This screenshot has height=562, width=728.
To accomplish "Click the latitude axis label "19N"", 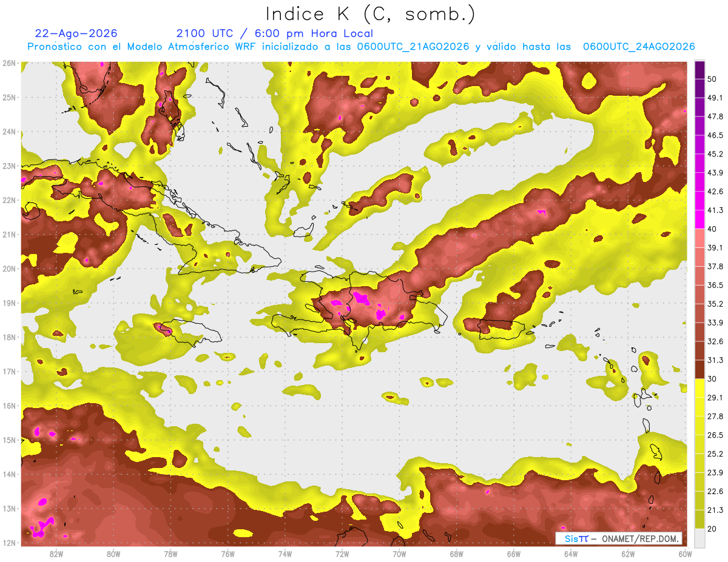I will 9,303.
